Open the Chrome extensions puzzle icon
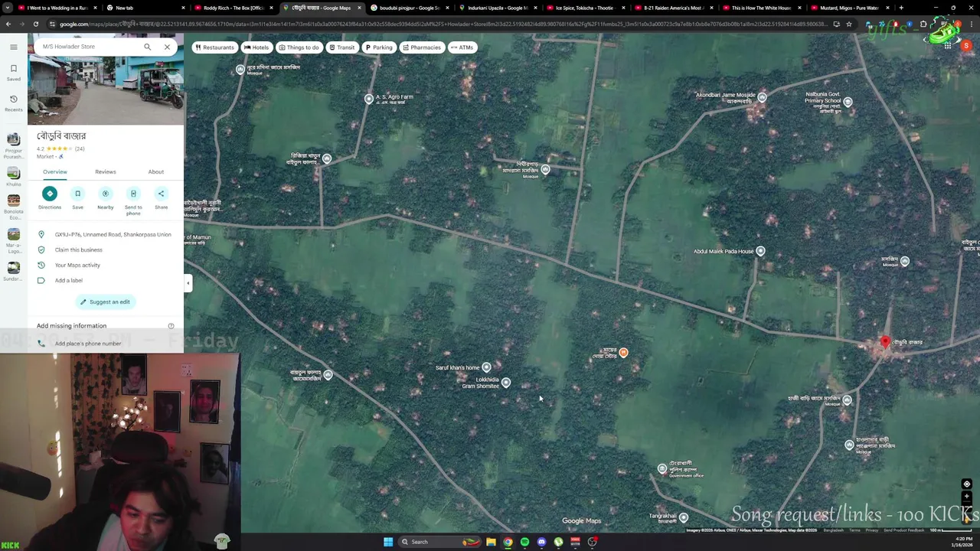The height and width of the screenshot is (551, 980). [923, 24]
